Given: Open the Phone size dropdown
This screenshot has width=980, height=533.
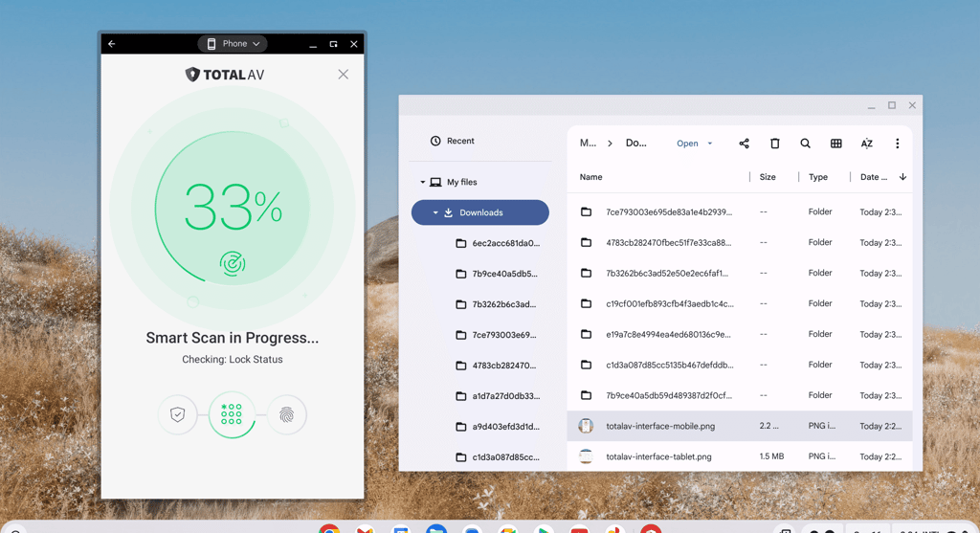Looking at the screenshot, I should [x=234, y=44].
